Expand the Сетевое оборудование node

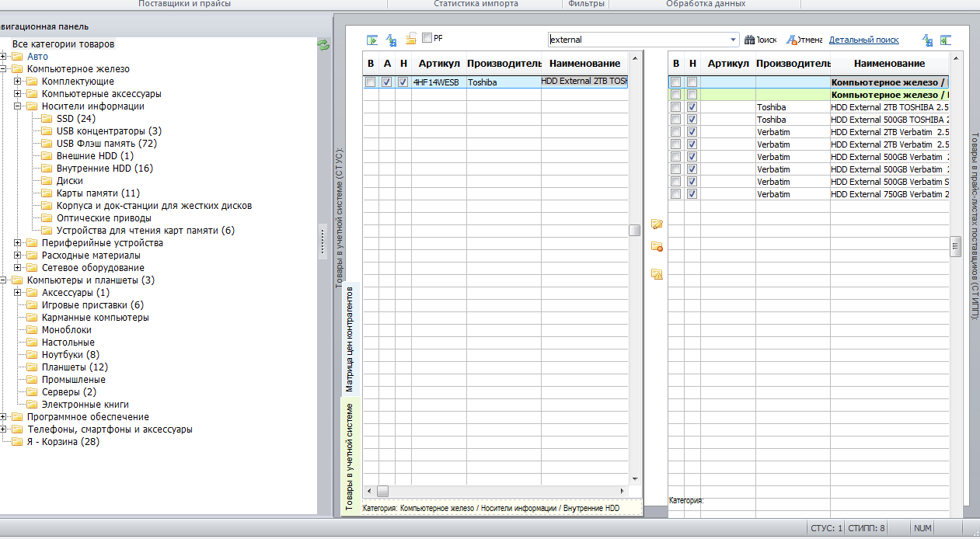(x=18, y=268)
